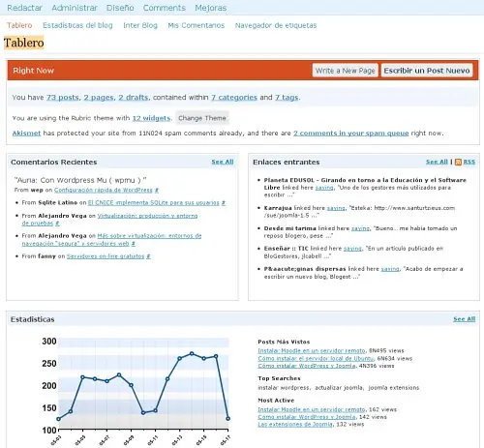The image size is (484, 448).
Task: Click the peak data point on the stats chart
Action: (192, 354)
